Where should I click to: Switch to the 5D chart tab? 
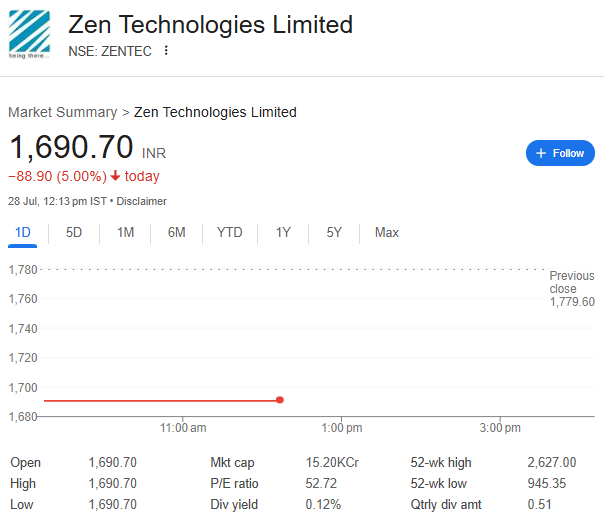coord(74,233)
